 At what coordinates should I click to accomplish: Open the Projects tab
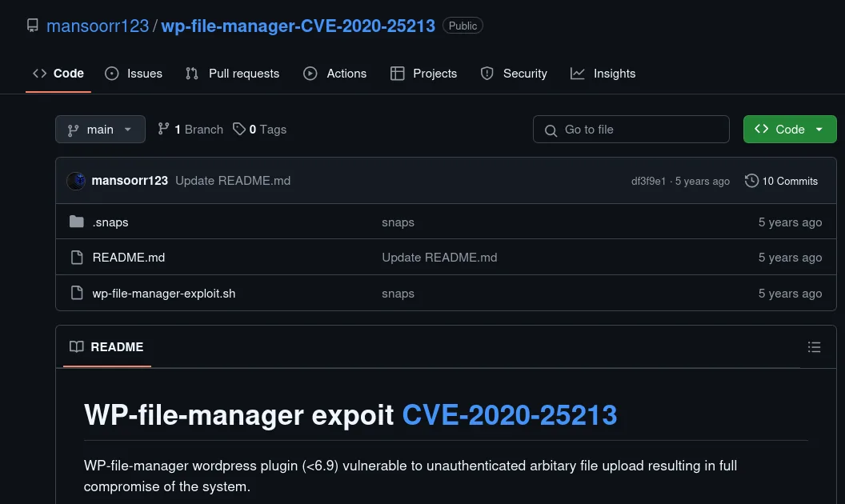tap(423, 74)
